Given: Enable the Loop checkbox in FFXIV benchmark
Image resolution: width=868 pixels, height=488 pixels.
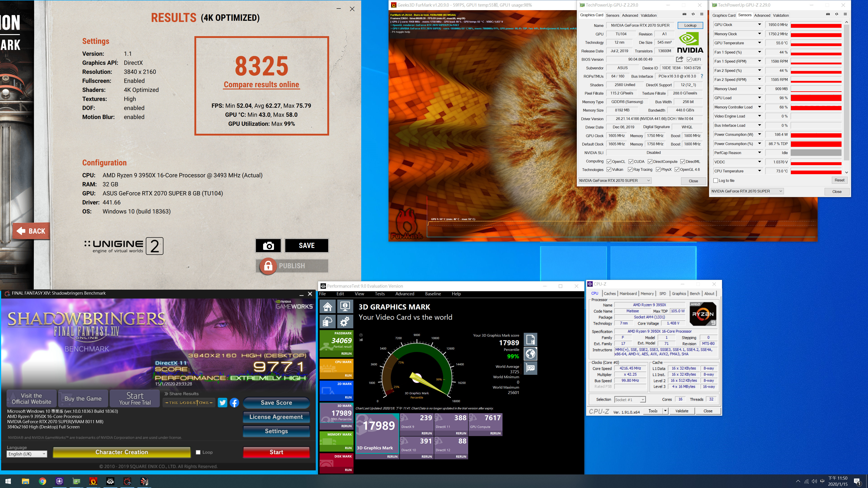Looking at the screenshot, I should [198, 452].
